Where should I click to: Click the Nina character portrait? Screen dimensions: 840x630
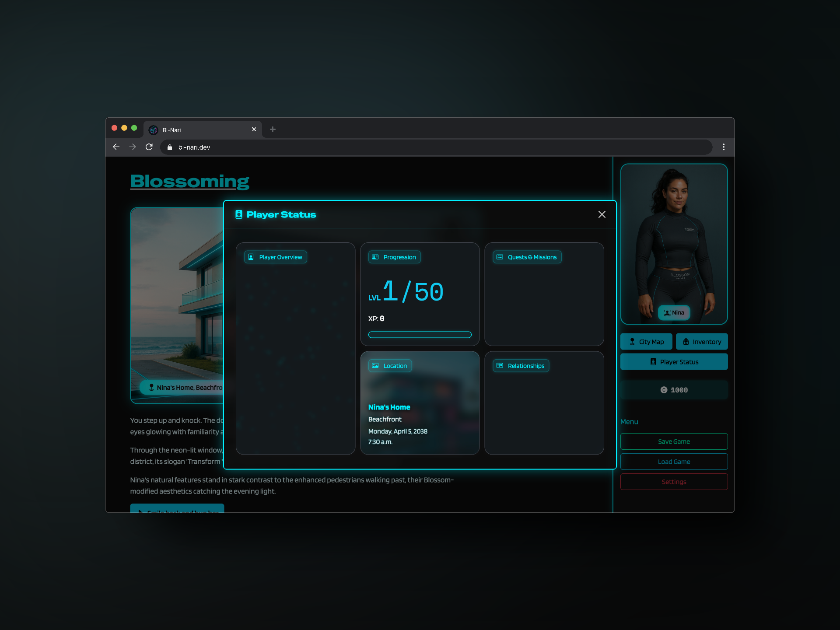(674, 241)
